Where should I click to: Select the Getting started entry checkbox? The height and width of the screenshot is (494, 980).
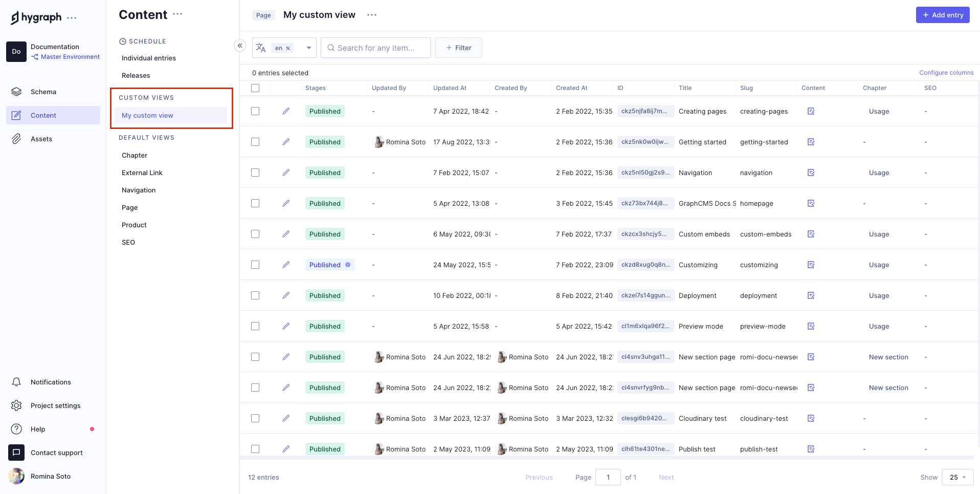pos(255,142)
